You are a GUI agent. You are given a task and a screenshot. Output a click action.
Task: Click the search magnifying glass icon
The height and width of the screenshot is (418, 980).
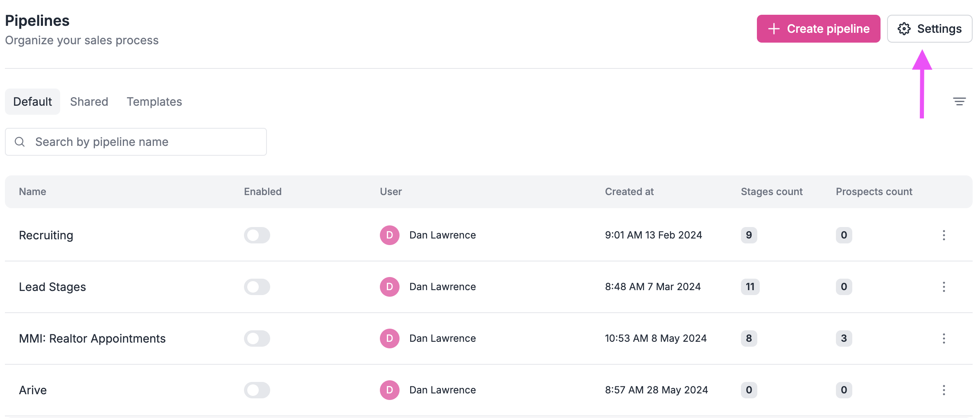pyautogui.click(x=20, y=141)
